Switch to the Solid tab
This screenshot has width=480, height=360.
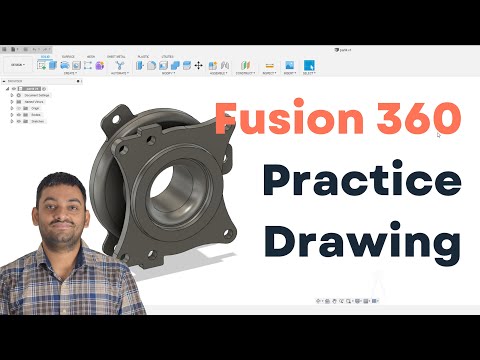click(x=45, y=57)
